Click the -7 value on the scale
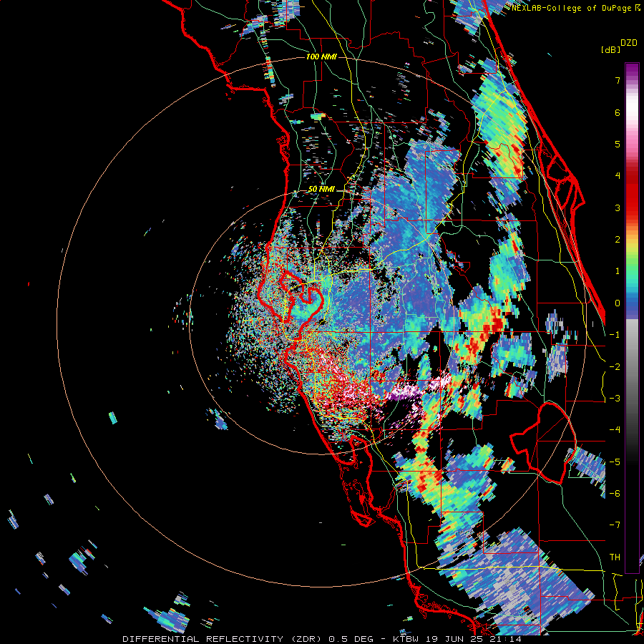 point(615,525)
